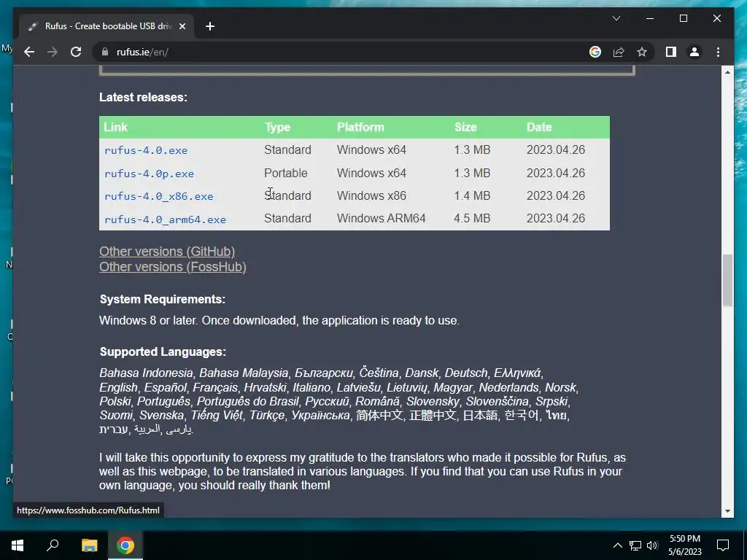Download rufus-4.0.exe

point(146,150)
